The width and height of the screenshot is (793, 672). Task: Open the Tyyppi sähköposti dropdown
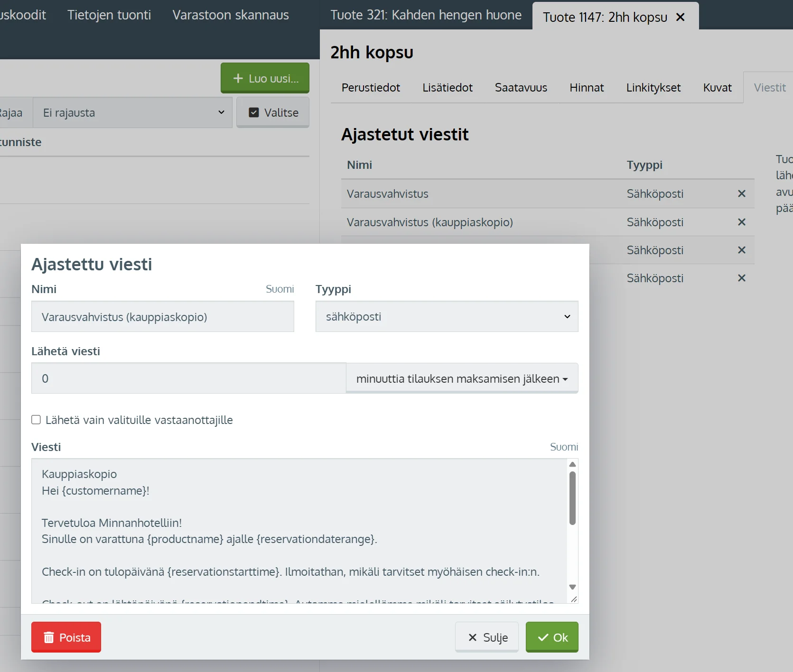(x=447, y=316)
